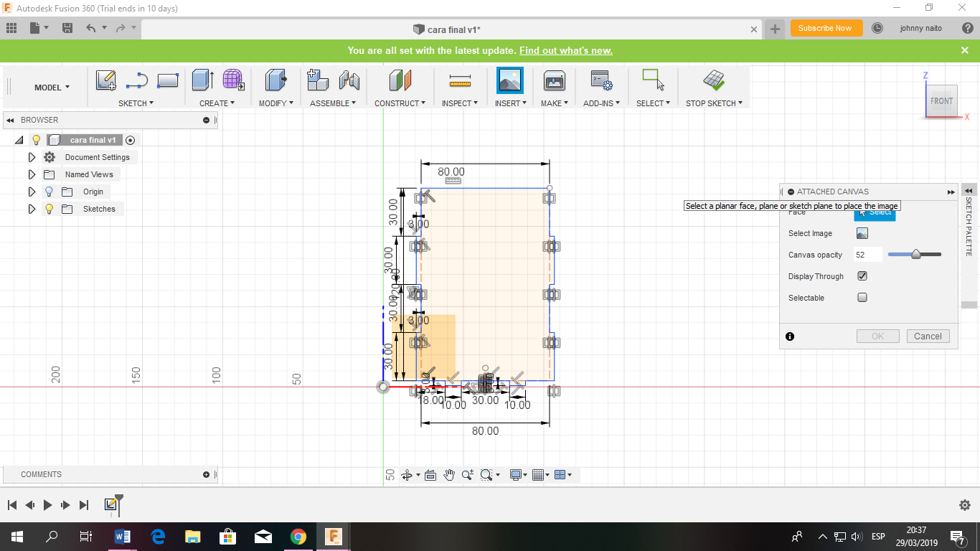The height and width of the screenshot is (551, 980).
Task: Open the CONSTRUCT menu
Action: click(400, 103)
